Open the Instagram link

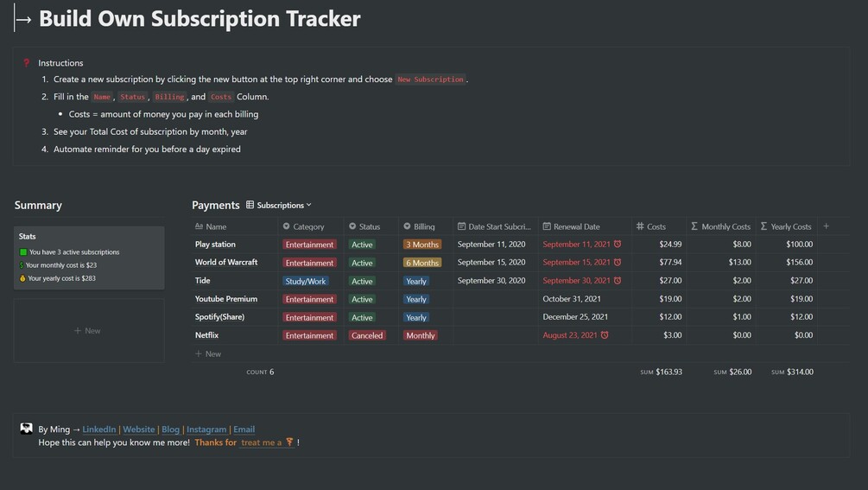pos(206,430)
